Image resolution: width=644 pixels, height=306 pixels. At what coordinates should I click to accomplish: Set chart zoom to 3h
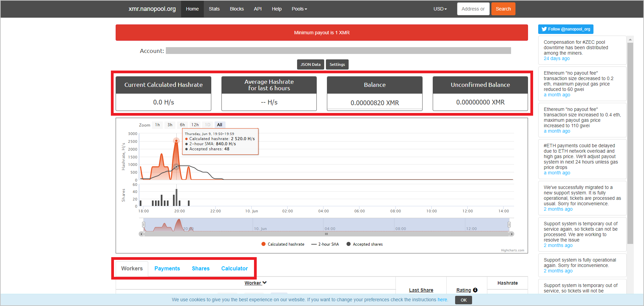pyautogui.click(x=170, y=125)
